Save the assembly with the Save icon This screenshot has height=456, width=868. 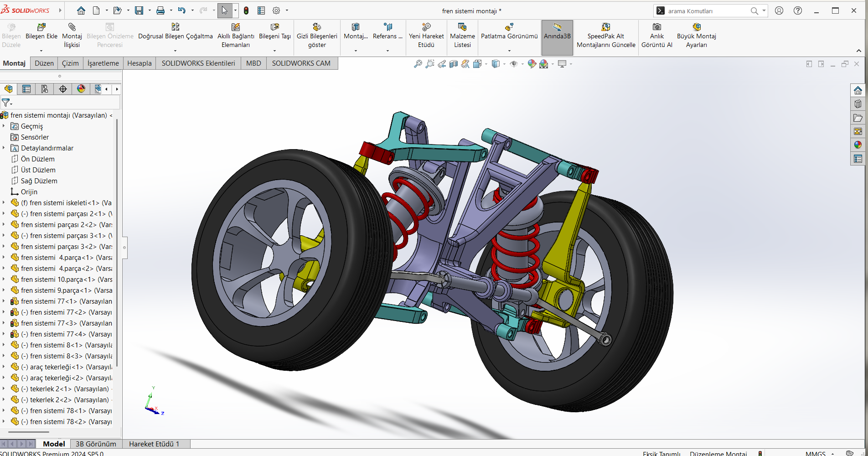pos(139,10)
